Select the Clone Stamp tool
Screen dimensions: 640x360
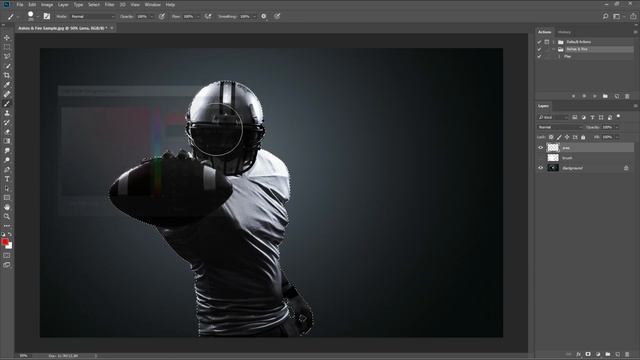(7, 113)
